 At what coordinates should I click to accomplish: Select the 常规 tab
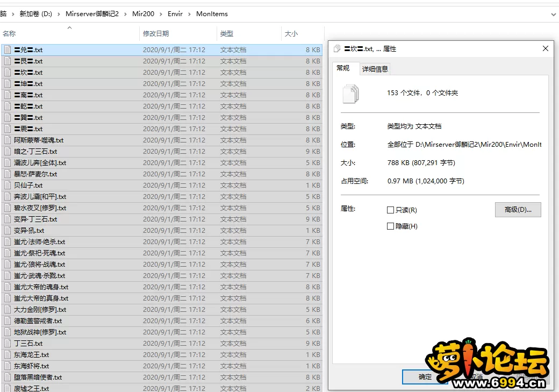(x=343, y=68)
